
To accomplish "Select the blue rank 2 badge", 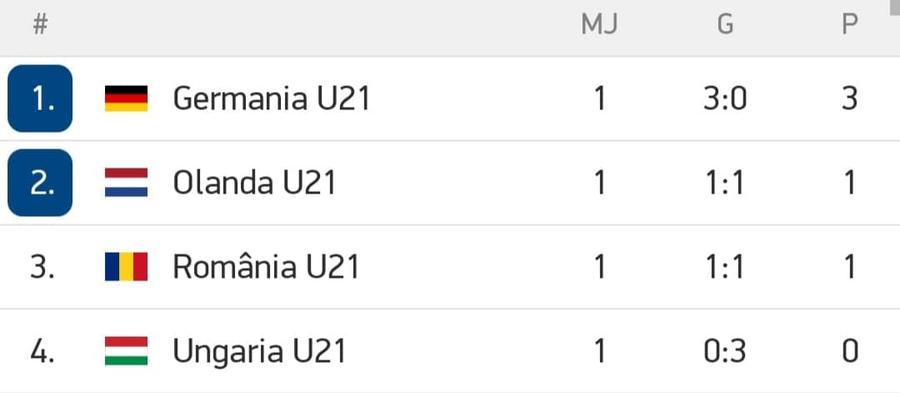I will coord(40,182).
